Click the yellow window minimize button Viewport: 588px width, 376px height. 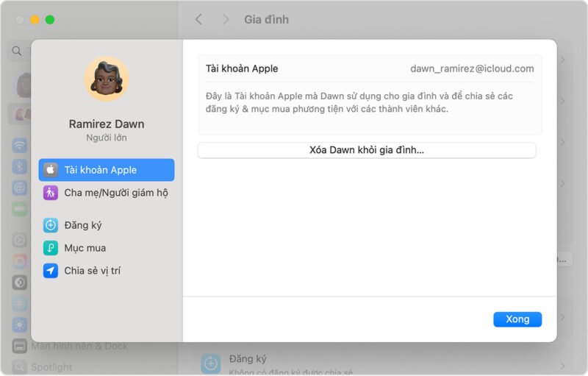35,20
